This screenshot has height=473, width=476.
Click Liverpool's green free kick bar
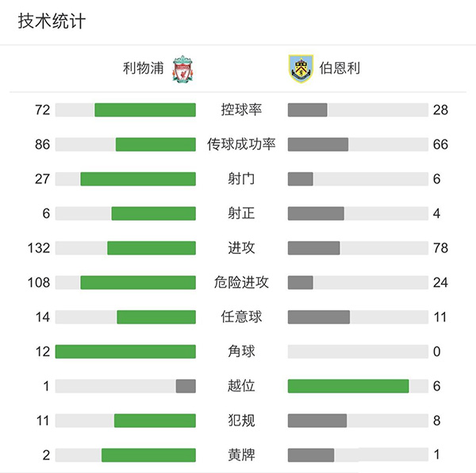[x=156, y=317]
